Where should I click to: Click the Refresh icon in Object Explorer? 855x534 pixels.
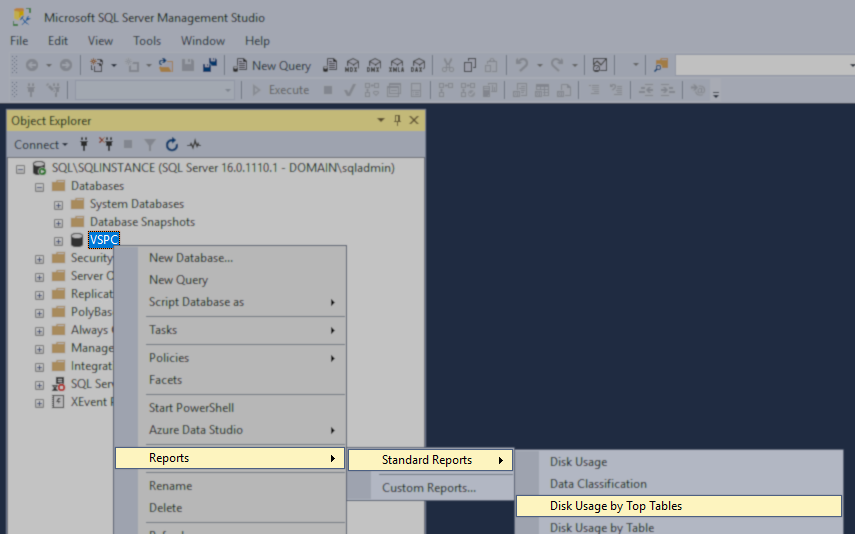172,145
